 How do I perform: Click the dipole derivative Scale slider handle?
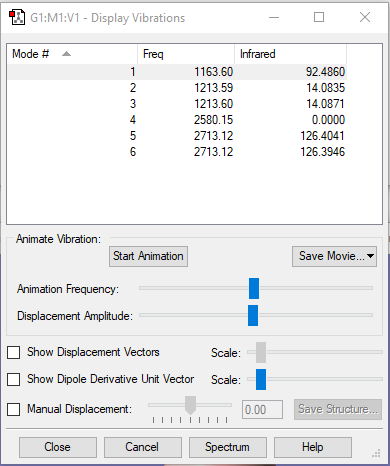click(261, 379)
